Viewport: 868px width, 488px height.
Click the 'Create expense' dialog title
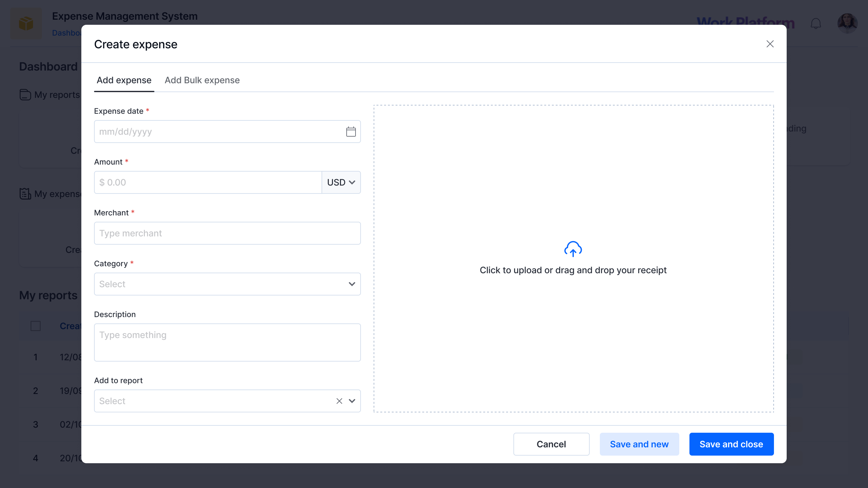pos(136,44)
